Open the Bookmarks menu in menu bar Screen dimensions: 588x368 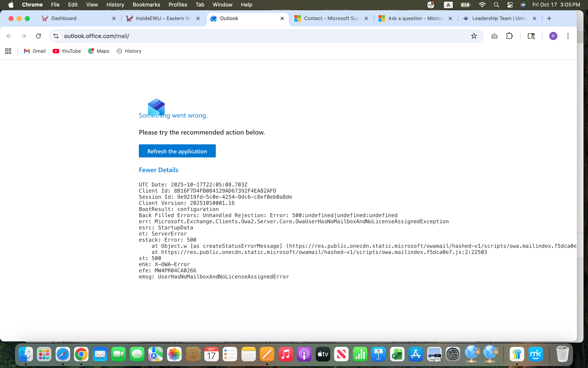(146, 5)
